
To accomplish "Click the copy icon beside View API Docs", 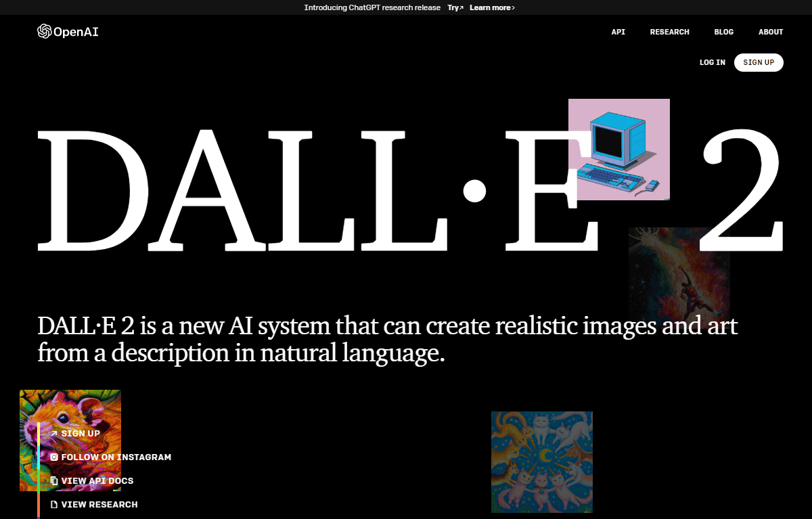I will pos(54,480).
